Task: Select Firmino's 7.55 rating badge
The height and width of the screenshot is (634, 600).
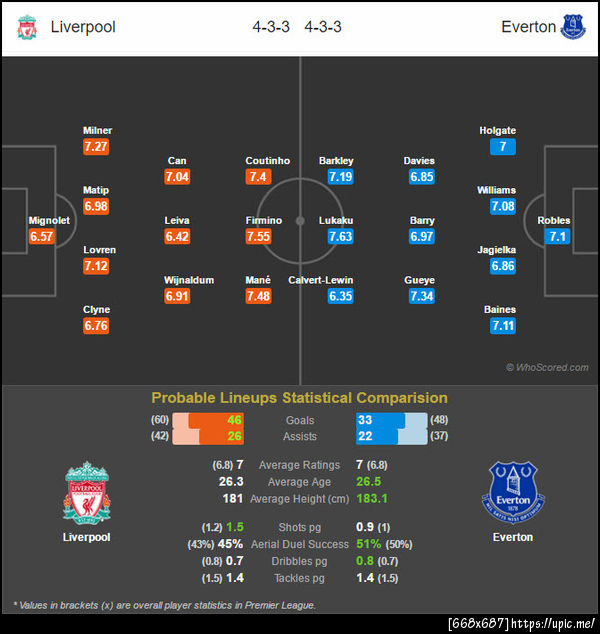Action: point(258,237)
